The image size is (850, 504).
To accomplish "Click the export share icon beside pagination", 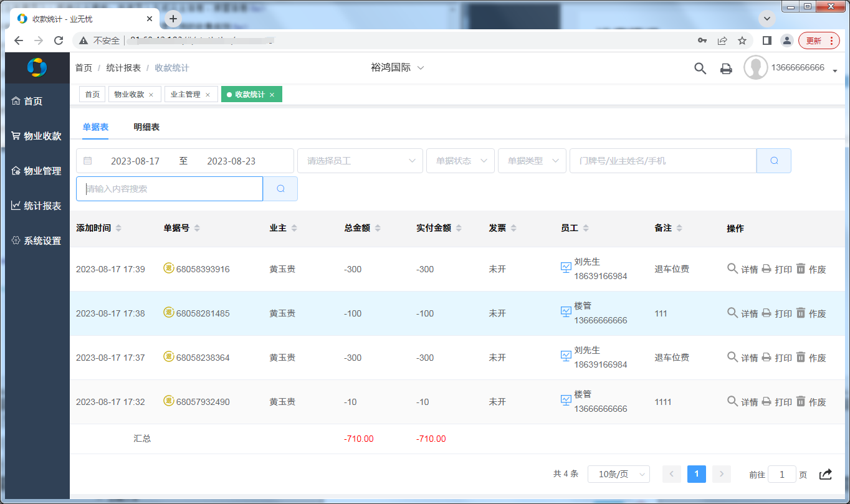I will (x=825, y=474).
